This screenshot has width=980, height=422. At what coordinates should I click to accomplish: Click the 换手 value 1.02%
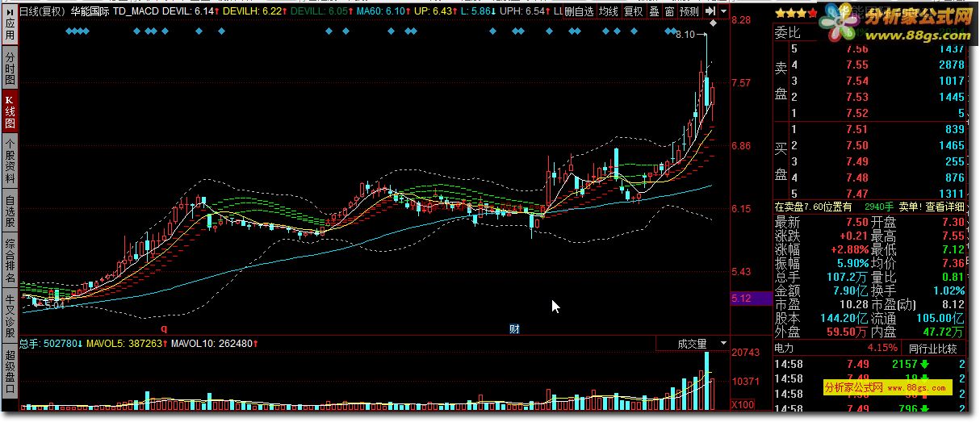949,291
